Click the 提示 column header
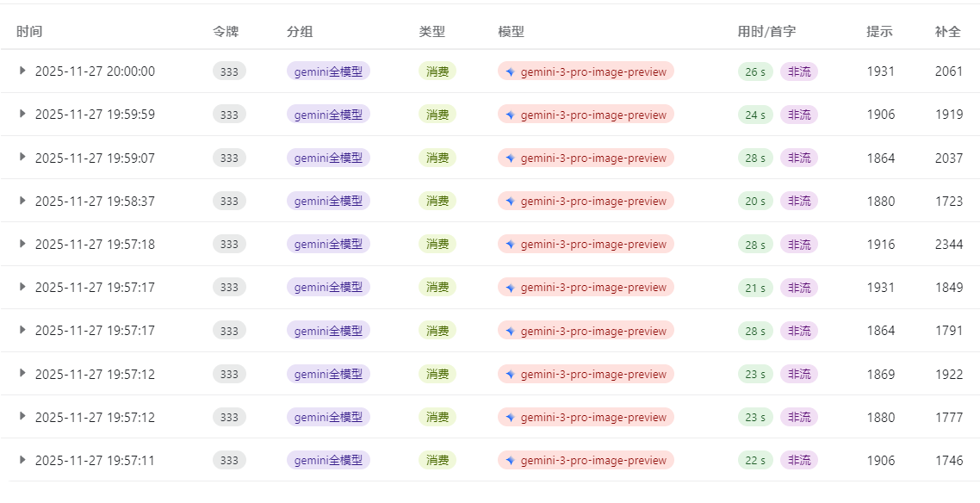Screen dimensions: 980x503 point(879,31)
